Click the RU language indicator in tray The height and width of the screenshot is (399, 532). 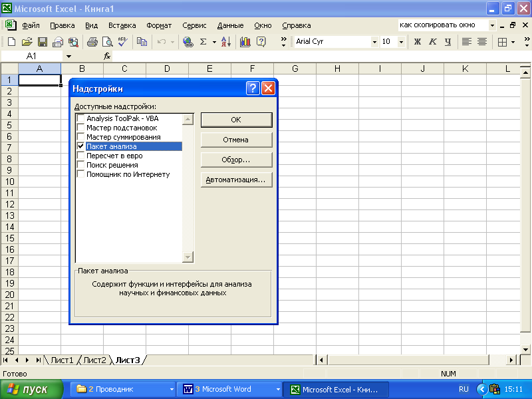[x=464, y=389]
